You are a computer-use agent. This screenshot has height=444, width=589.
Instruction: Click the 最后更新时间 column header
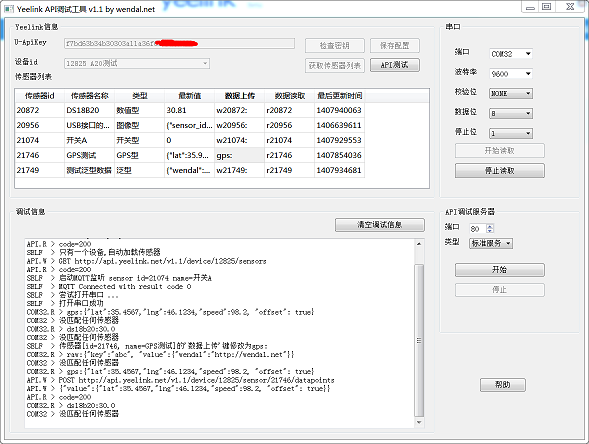click(340, 96)
